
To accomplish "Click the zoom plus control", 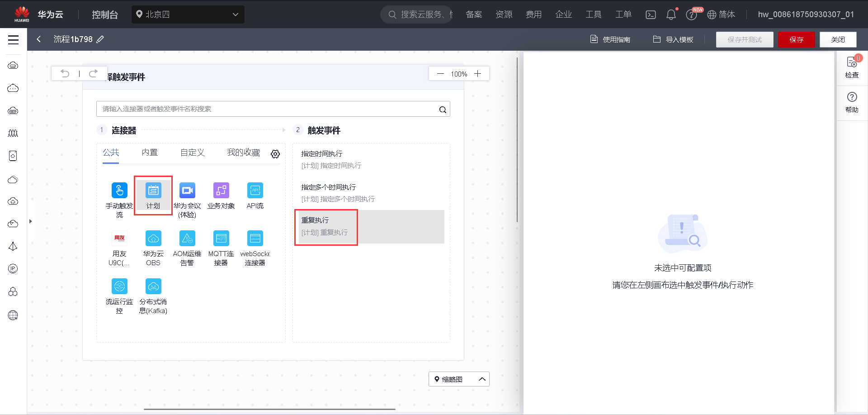I will [x=478, y=73].
